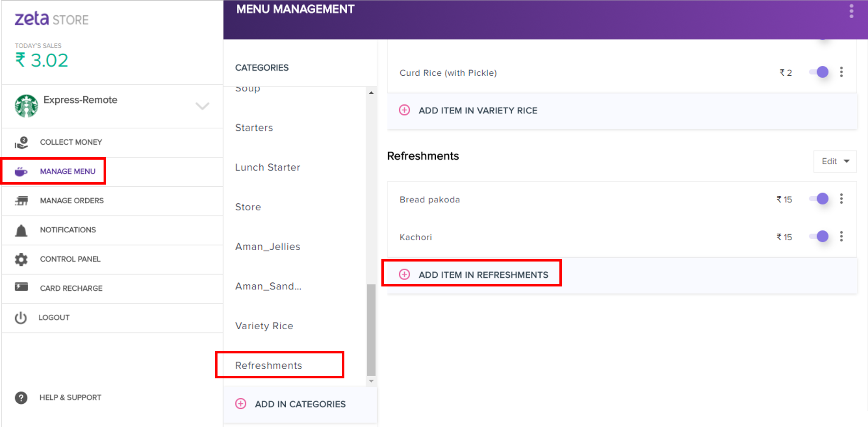Click the categories scrollbar down arrow
The image size is (868, 427).
371,381
